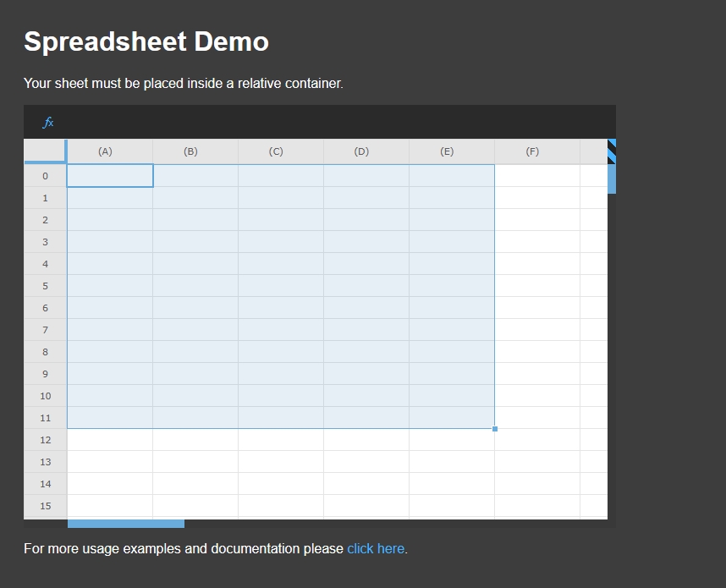This screenshot has height=588, width=726.
Task: Click cell in column A row 12
Action: [110, 440]
